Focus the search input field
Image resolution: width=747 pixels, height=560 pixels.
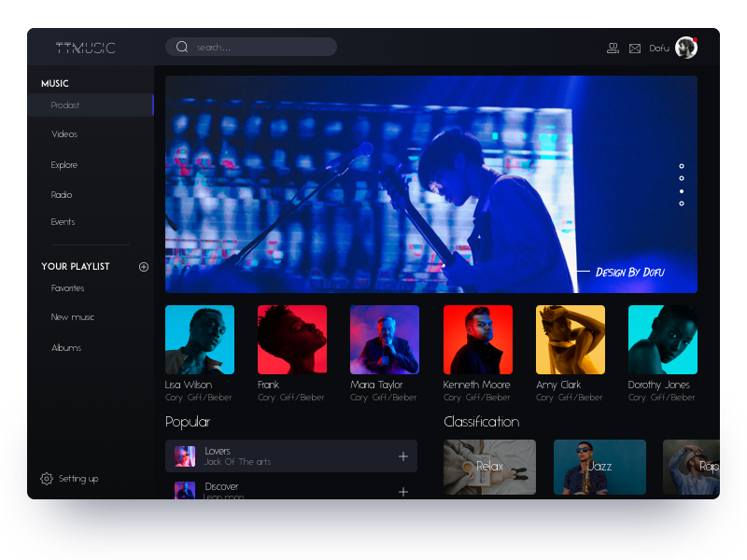[x=251, y=47]
